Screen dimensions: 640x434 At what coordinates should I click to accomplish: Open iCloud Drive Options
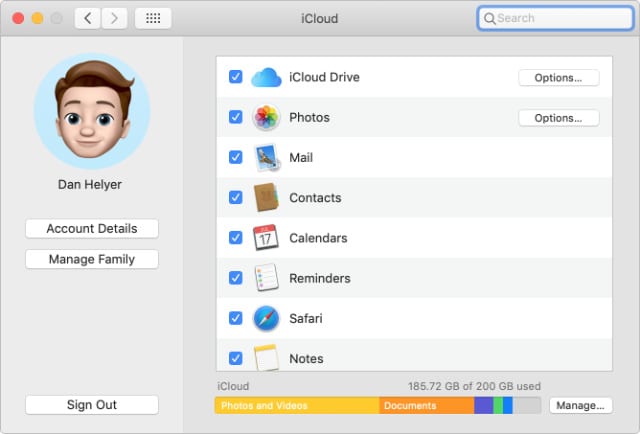(559, 78)
